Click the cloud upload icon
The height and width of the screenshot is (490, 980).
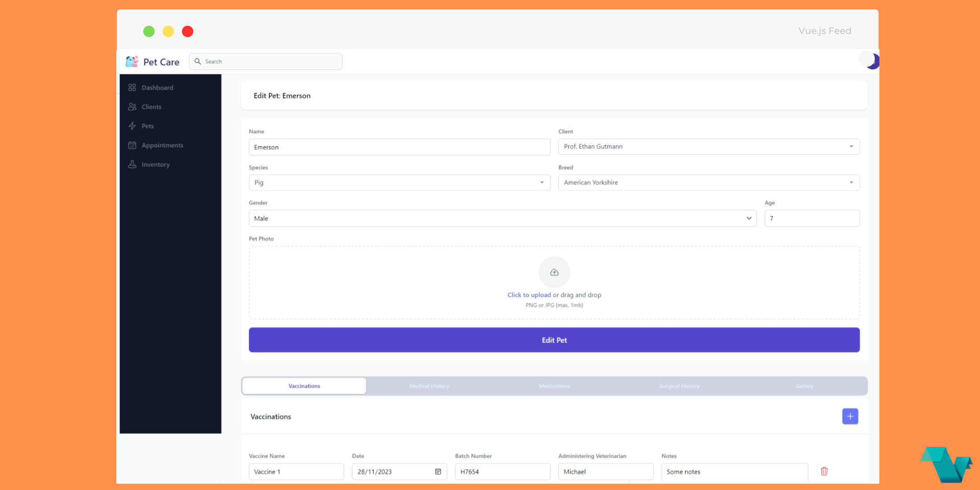click(554, 272)
